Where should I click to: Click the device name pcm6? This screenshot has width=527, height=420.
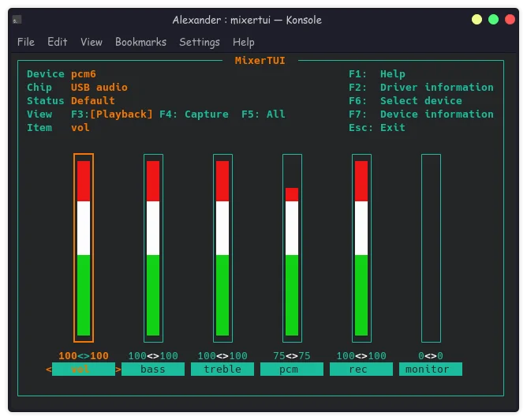click(84, 73)
